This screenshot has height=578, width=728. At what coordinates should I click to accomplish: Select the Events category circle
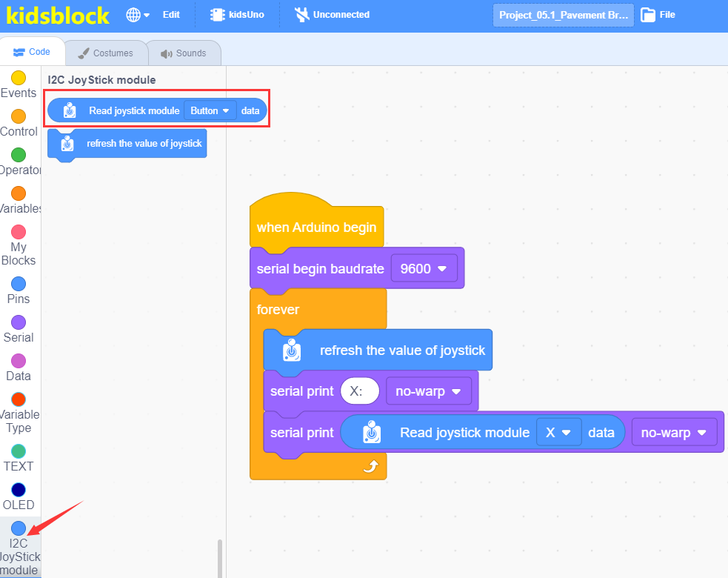pos(19,78)
